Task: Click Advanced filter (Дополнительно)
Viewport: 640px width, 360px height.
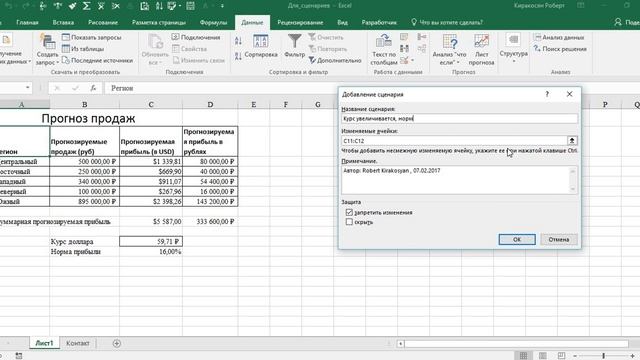Action: [x=335, y=60]
